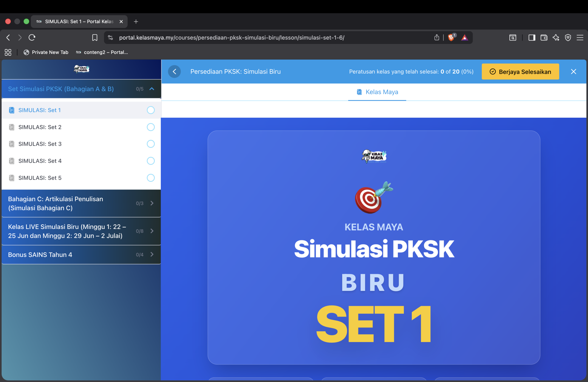Click the document icon beside SIMULASI: Set 5

11,178
